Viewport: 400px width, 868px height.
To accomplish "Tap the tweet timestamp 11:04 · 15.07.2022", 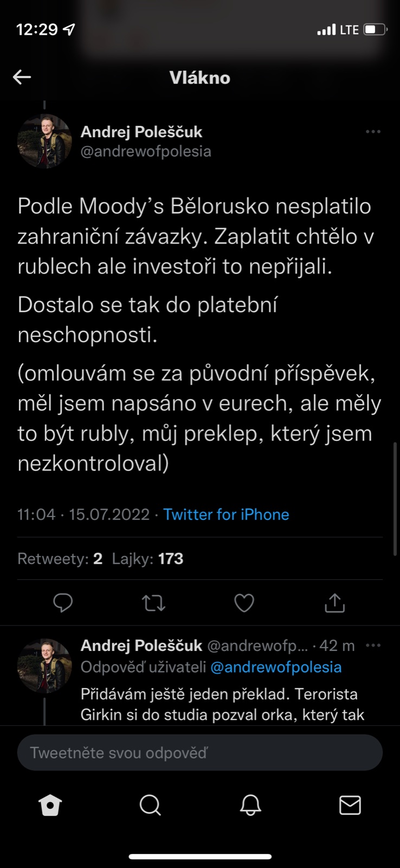I will (83, 514).
